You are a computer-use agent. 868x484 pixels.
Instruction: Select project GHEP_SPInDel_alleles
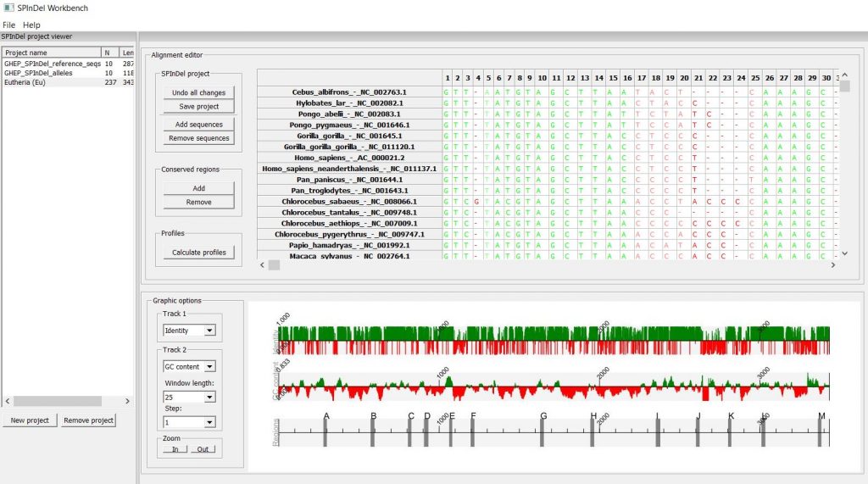(x=68, y=73)
